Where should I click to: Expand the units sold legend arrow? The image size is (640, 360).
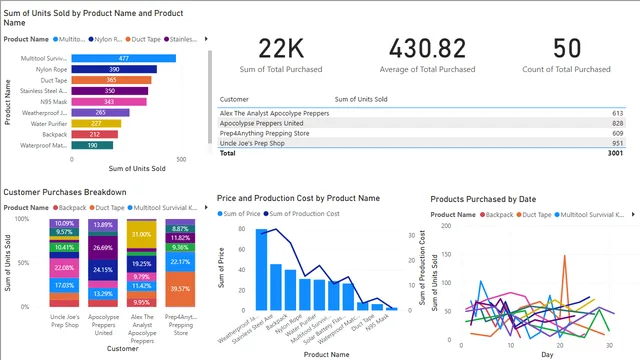tap(206, 39)
